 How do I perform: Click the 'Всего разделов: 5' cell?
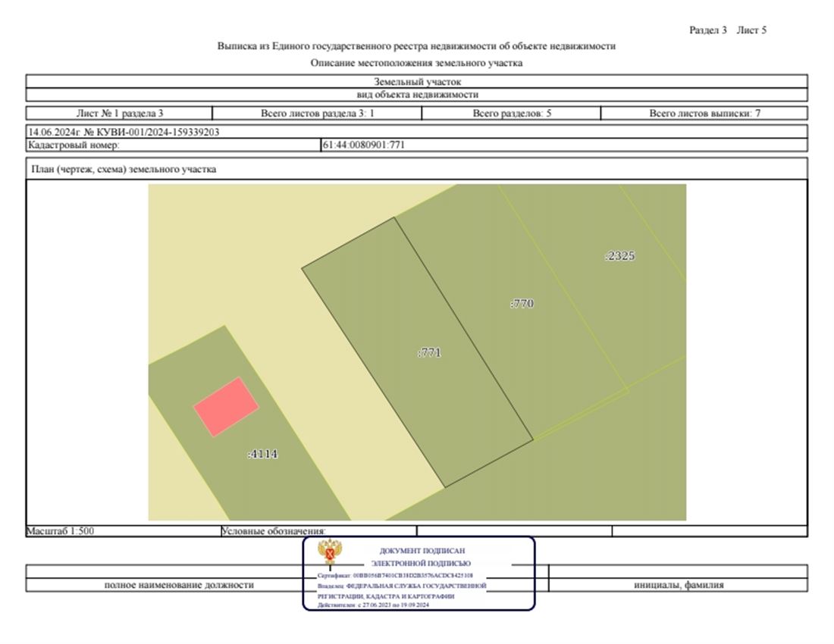(x=512, y=114)
